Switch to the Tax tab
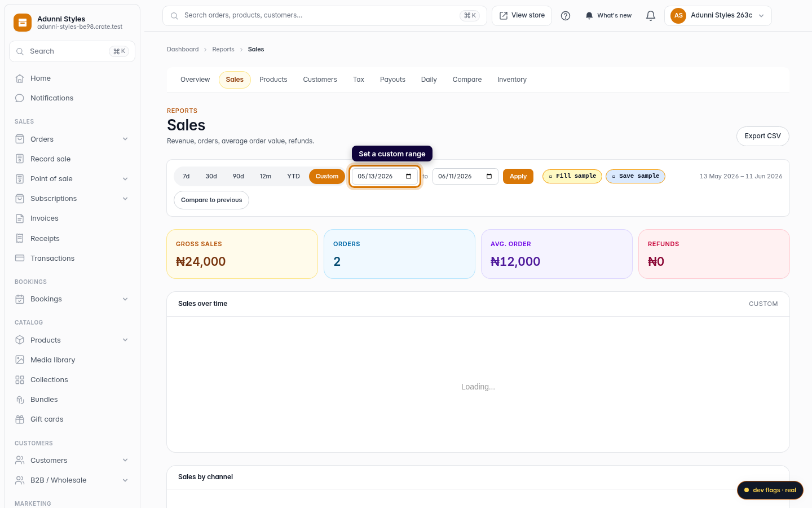The height and width of the screenshot is (508, 812). 359,80
